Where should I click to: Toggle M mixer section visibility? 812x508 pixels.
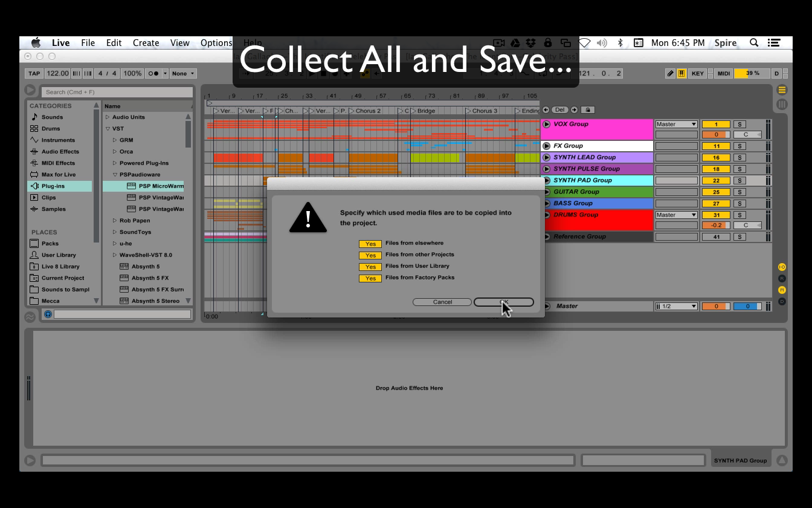coord(782,290)
